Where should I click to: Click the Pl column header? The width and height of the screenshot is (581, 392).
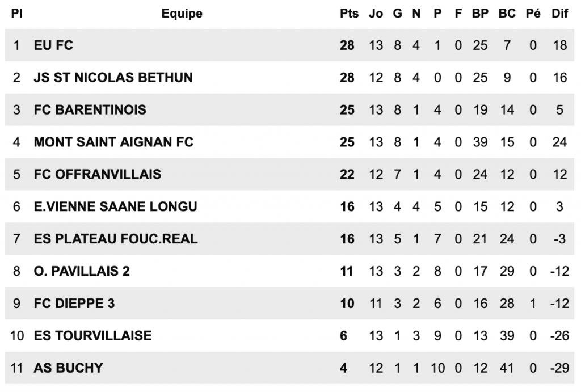point(16,14)
